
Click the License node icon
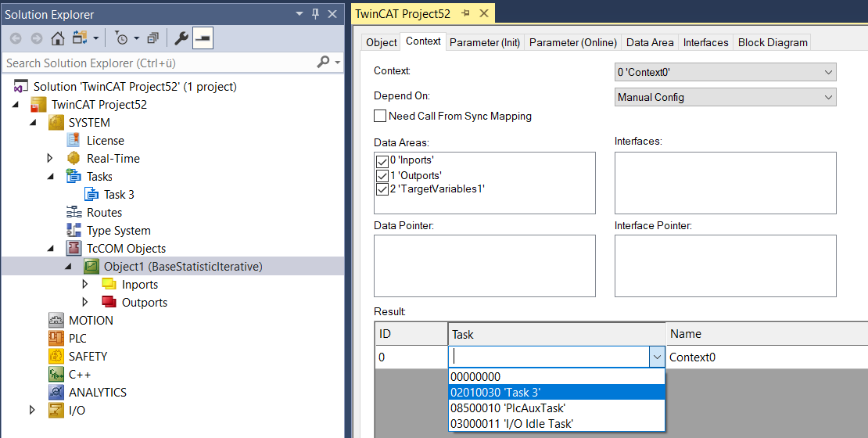73,141
